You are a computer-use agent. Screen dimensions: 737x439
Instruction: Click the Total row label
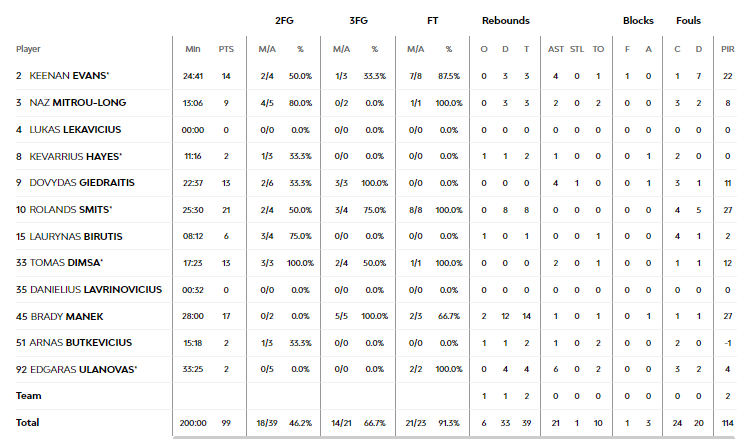28,423
